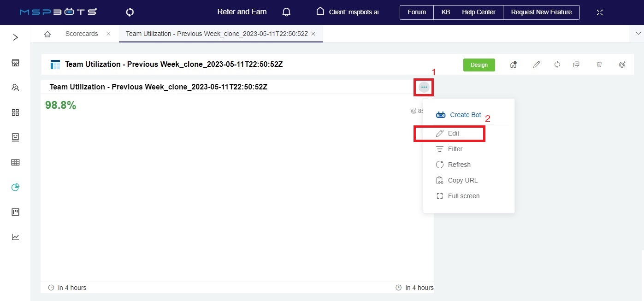Expand the left sidebar navigation
The height and width of the screenshot is (301, 644).
[16, 37]
